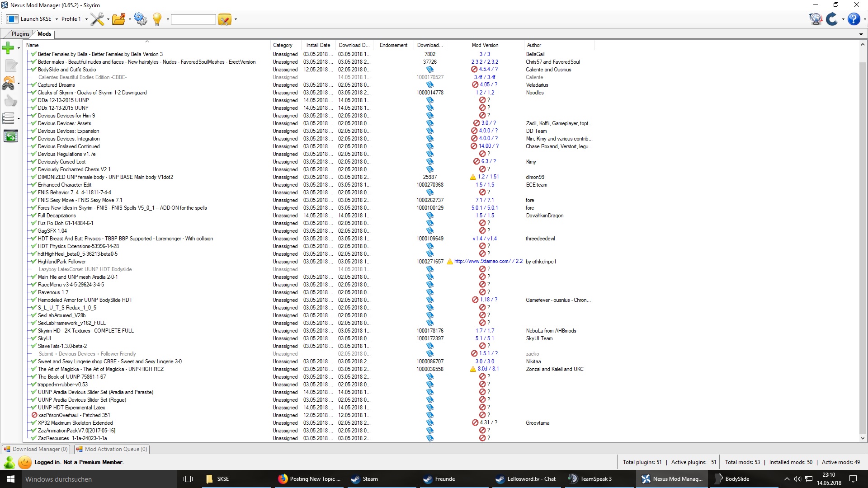
Task: Open the Launch SKSE dropdown arrow
Action: (57, 19)
